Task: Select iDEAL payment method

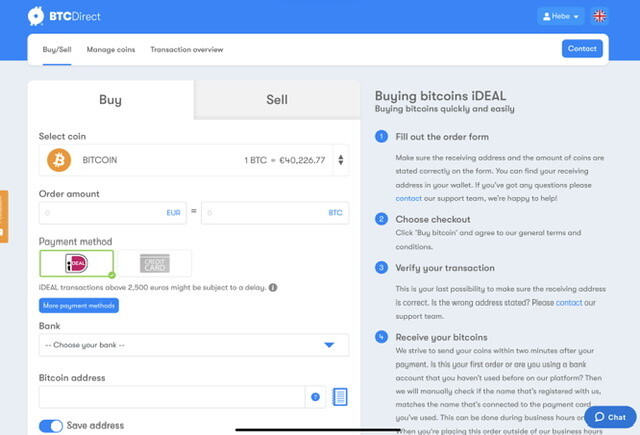Action: (x=76, y=263)
